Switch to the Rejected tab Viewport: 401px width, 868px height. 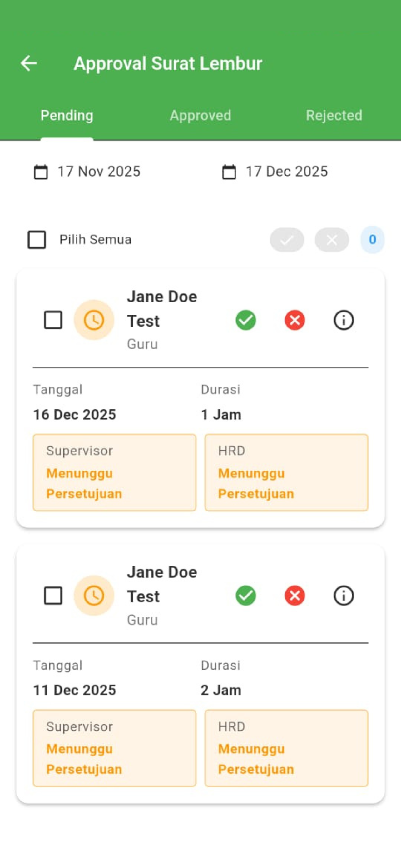334,115
